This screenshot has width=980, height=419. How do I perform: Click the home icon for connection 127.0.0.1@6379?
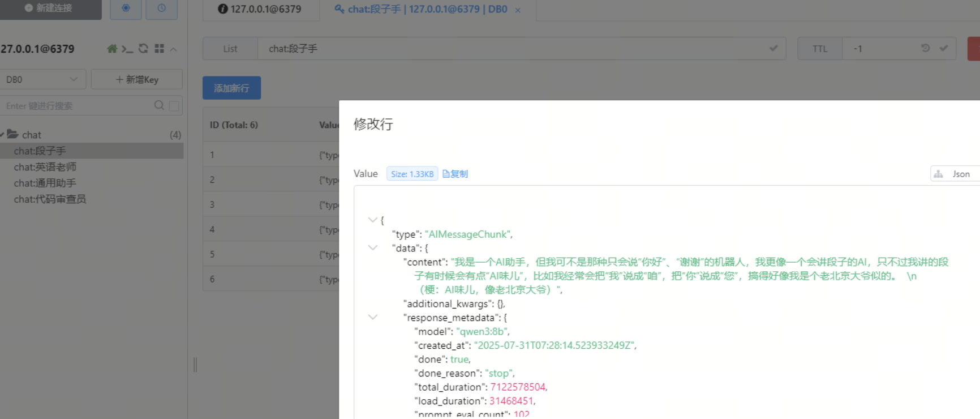point(112,49)
